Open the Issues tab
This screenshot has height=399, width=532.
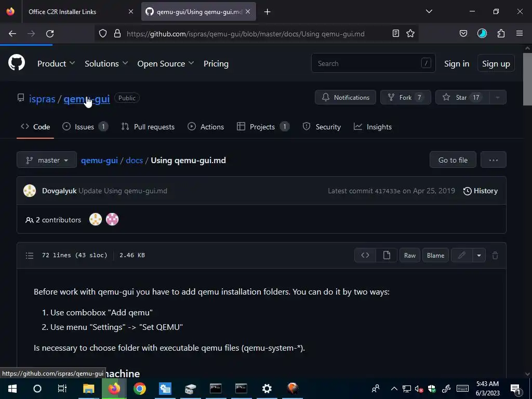(x=85, y=127)
